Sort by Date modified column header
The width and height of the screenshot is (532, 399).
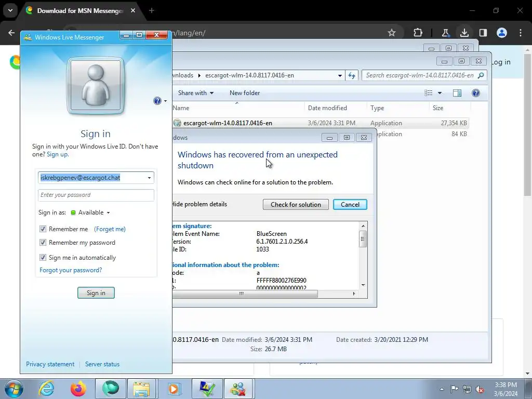336,108
